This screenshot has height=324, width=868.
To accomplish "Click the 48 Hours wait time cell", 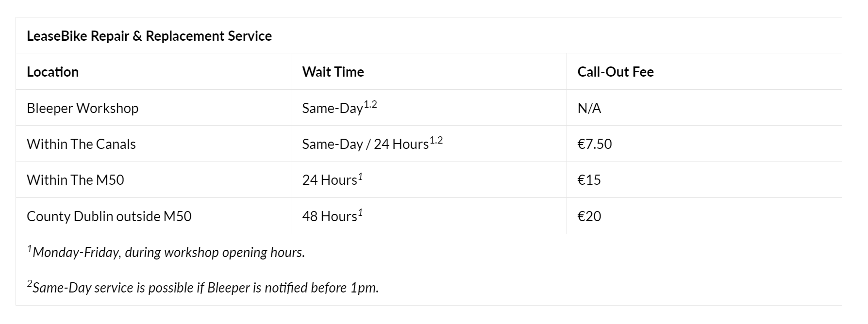I will (x=330, y=216).
